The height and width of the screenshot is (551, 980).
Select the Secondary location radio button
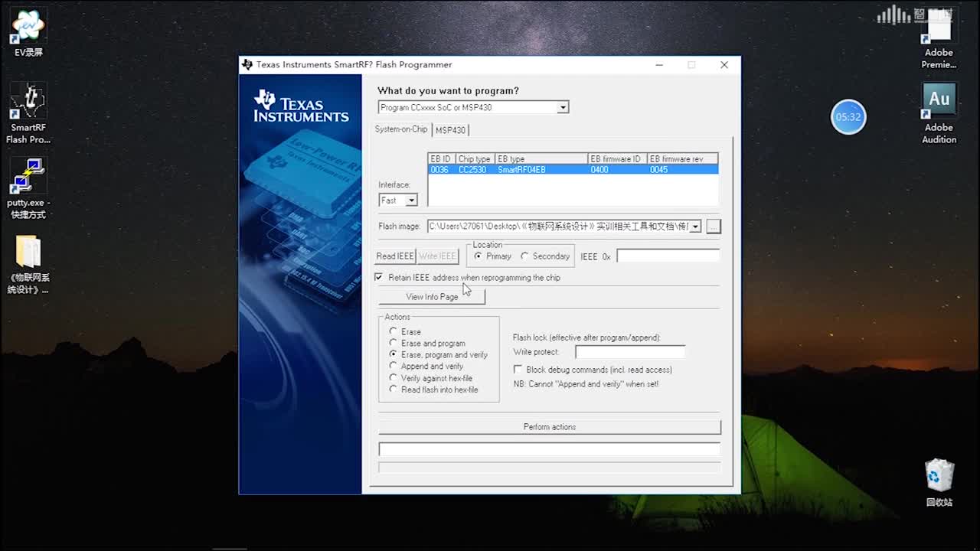tap(524, 256)
